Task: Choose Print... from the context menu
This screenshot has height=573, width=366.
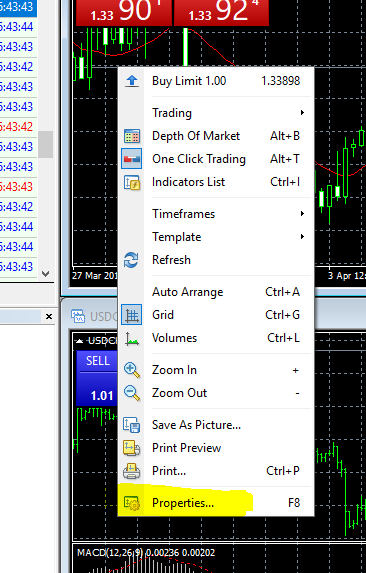Action: click(216, 471)
